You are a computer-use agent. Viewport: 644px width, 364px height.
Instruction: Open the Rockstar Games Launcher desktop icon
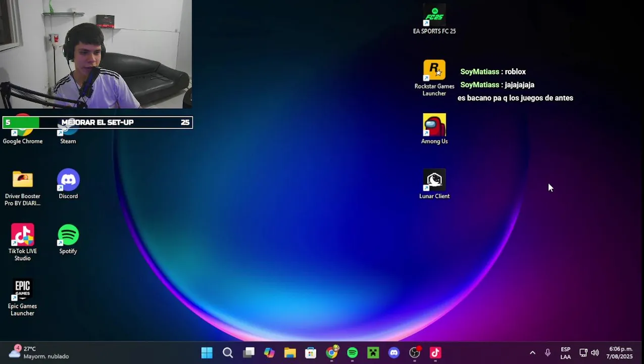434,78
